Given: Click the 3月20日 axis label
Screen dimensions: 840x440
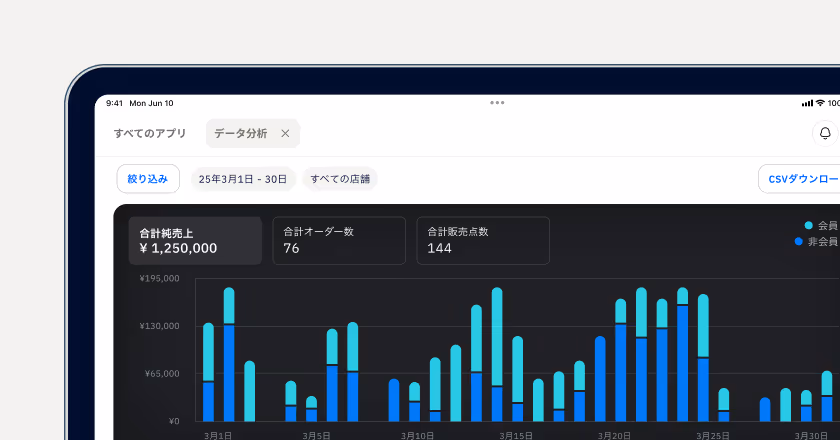Looking at the screenshot, I should (614, 436).
